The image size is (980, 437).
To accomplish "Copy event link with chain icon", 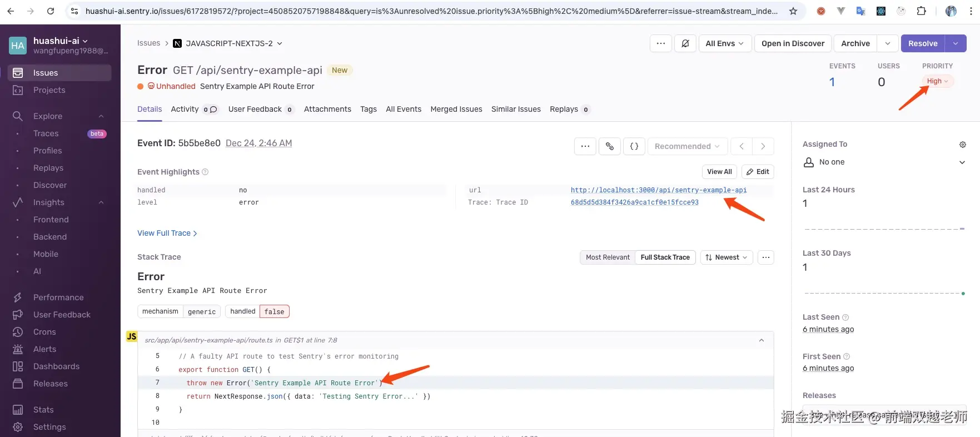I will point(610,146).
